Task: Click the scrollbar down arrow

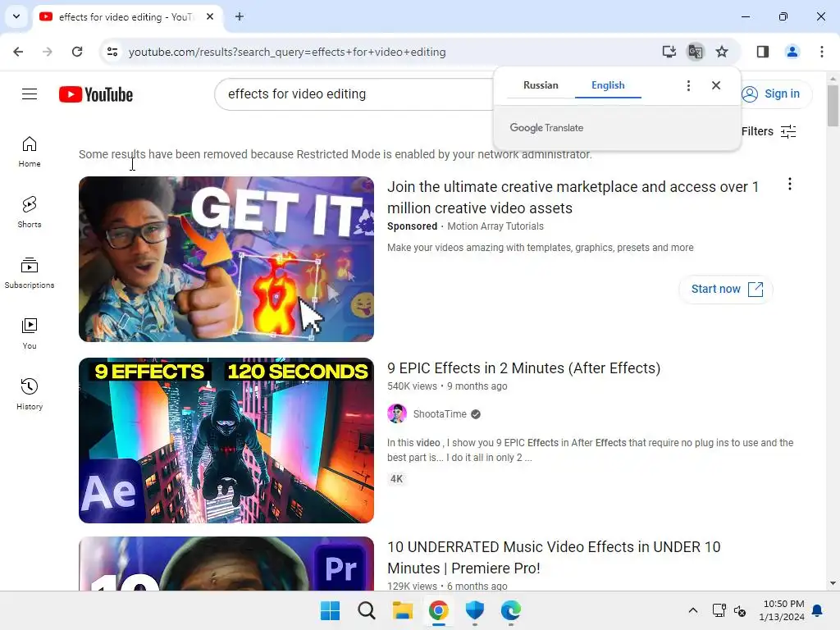Action: pyautogui.click(x=833, y=583)
